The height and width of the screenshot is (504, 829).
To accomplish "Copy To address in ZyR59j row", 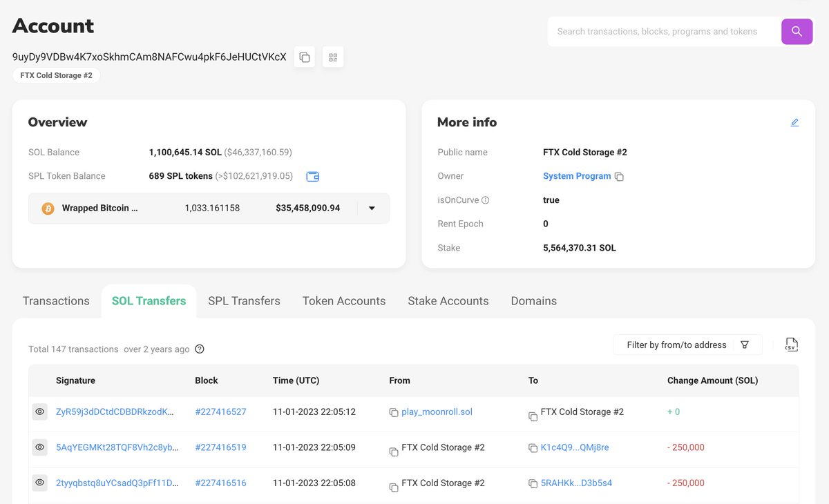I will coord(533,416).
